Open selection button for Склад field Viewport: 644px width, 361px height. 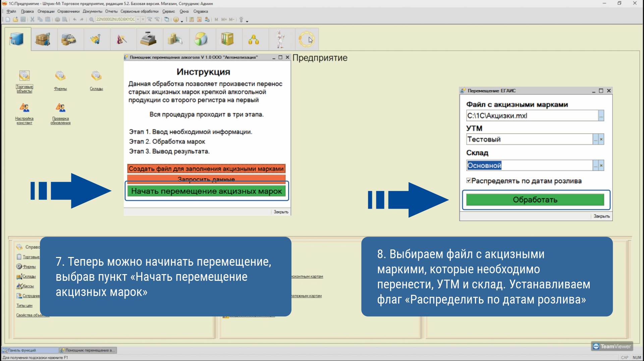(x=595, y=165)
